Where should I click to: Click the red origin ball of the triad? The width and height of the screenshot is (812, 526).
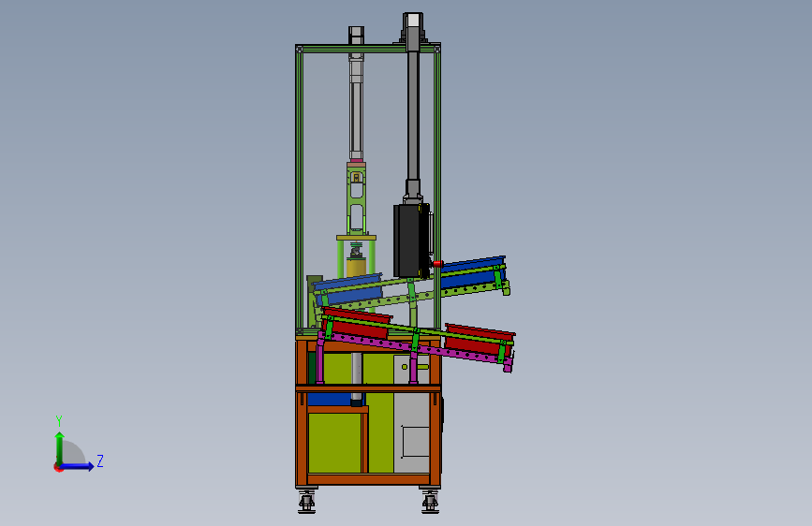[x=57, y=467]
